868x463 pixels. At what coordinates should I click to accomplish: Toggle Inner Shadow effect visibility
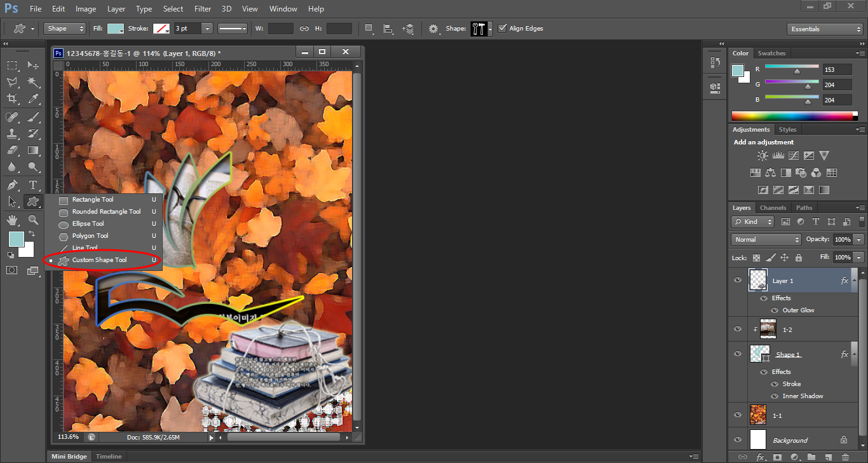775,396
